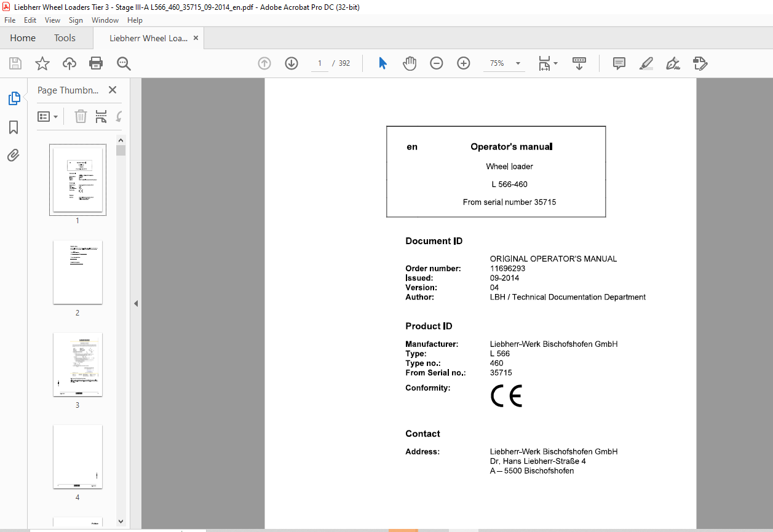The height and width of the screenshot is (532, 773).
Task: Collapse the navigation pane arrow
Action: click(136, 303)
